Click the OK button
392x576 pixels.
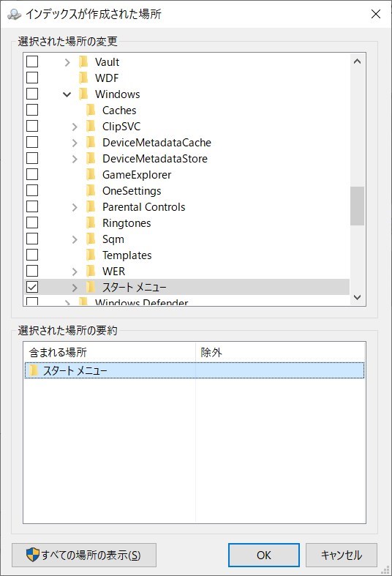(x=264, y=555)
